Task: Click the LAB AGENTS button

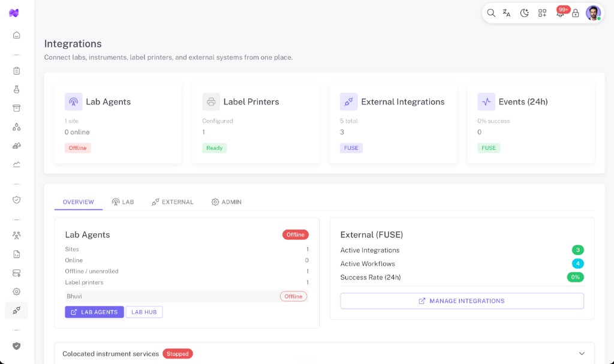Action: click(x=94, y=312)
